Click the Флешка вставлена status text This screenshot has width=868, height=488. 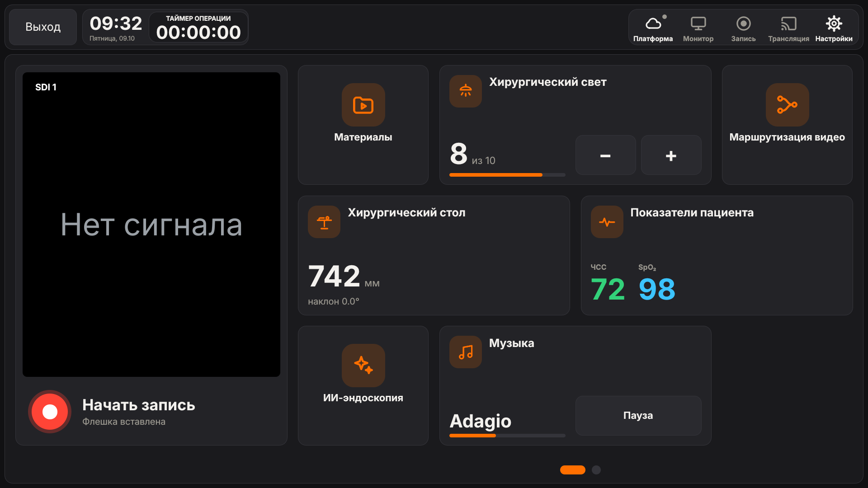pyautogui.click(x=124, y=422)
